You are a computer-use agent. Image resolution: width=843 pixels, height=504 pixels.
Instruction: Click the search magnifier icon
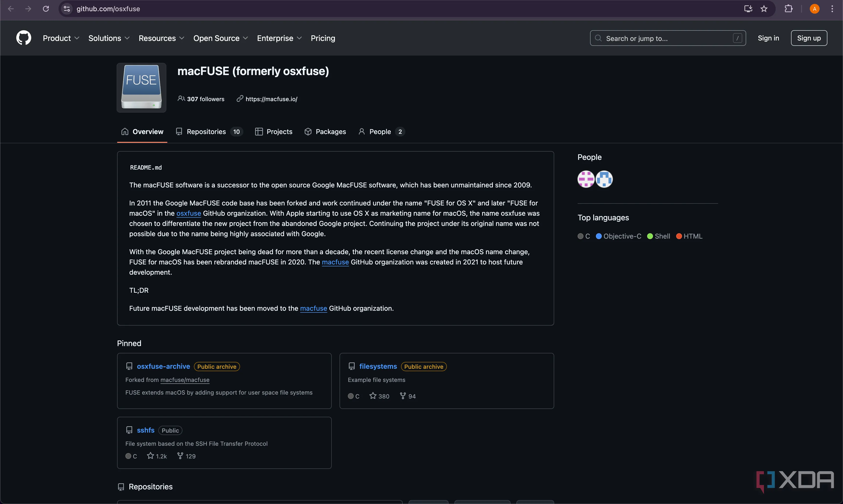pyautogui.click(x=598, y=38)
